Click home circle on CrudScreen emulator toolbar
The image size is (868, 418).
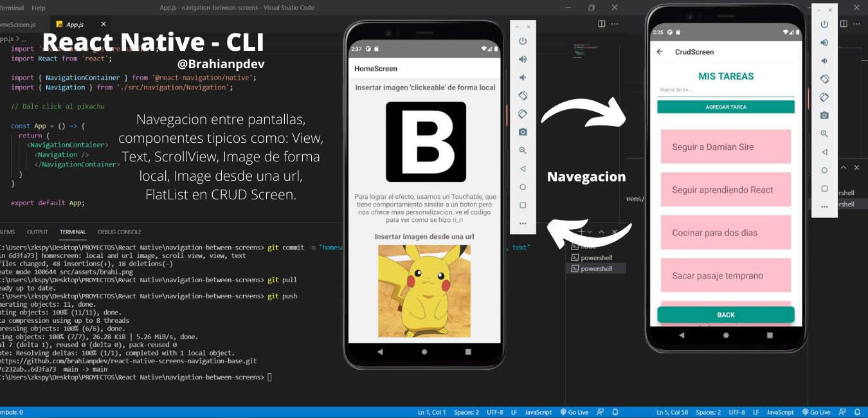click(x=824, y=170)
